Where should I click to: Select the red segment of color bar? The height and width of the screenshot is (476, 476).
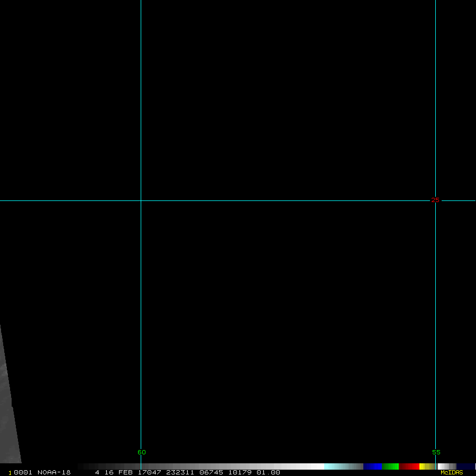(x=409, y=466)
